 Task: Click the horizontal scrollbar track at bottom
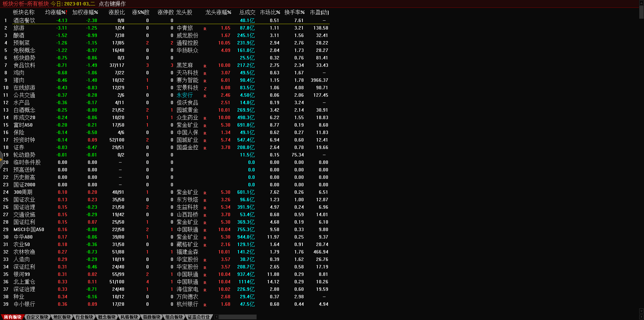(x=238, y=317)
